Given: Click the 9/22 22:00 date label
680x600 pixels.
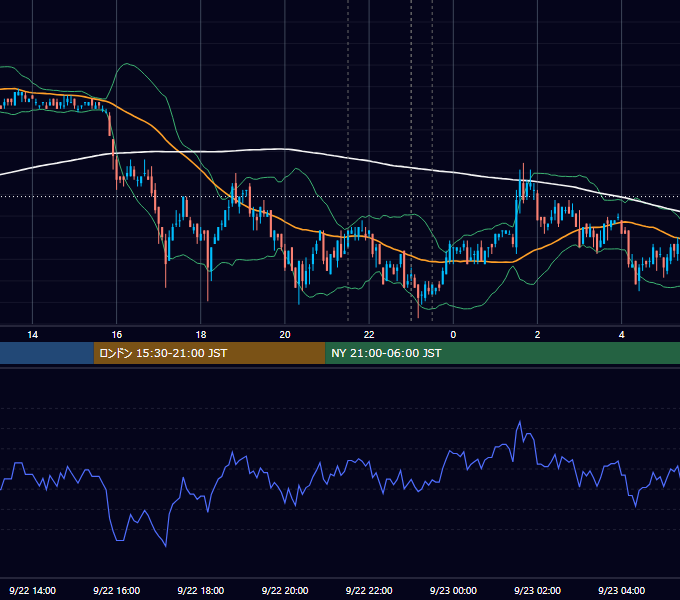Looking at the screenshot, I should pos(369,590).
